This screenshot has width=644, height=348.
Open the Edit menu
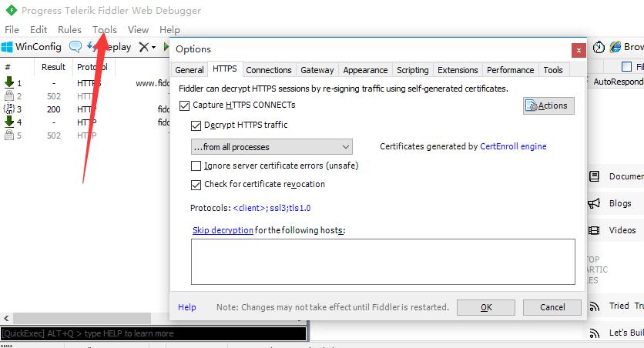(x=39, y=29)
